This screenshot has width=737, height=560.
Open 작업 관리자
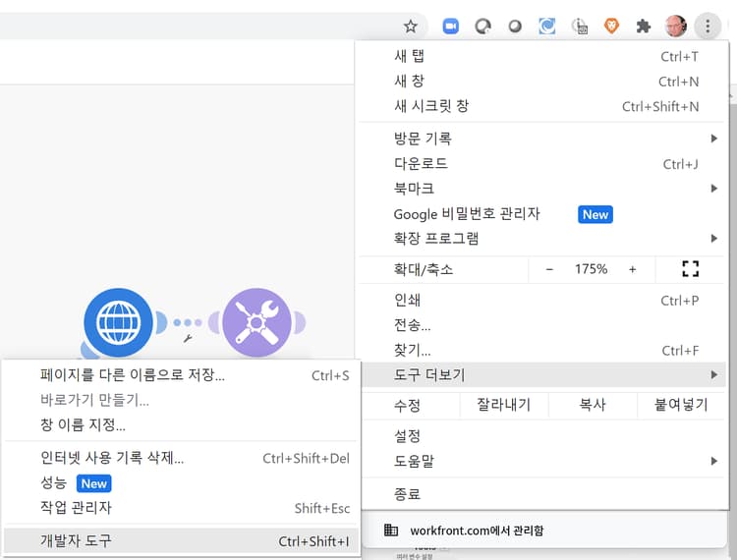[181, 508]
